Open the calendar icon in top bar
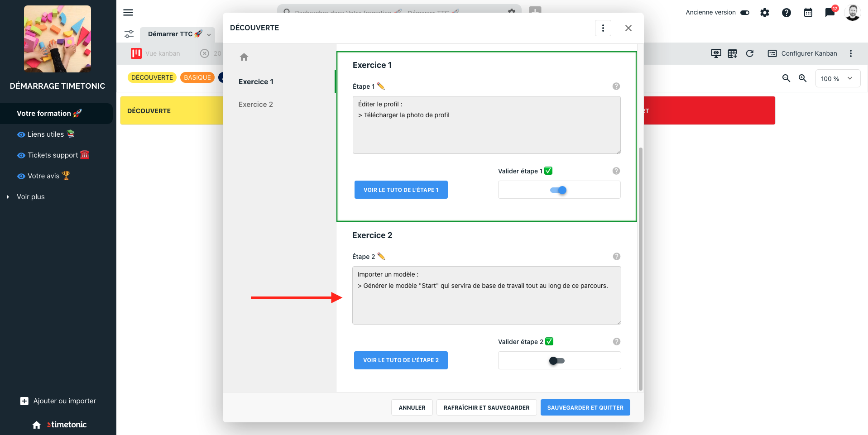868x435 pixels. tap(808, 13)
